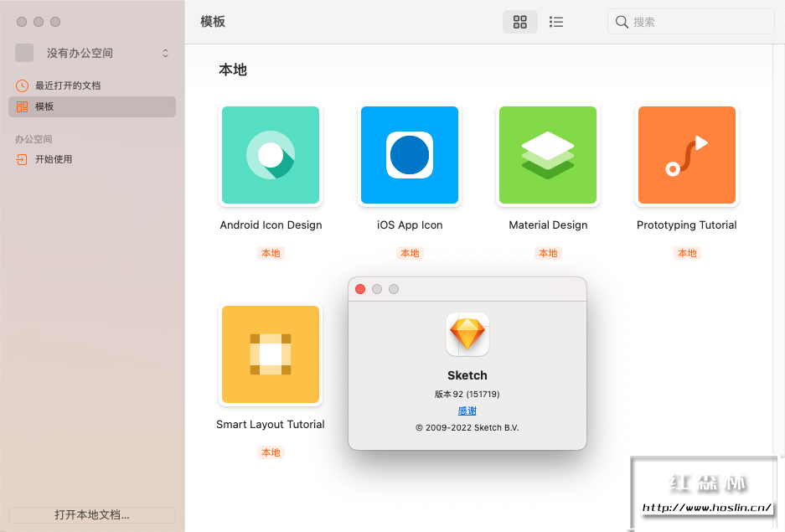Click the 办公空间 section label in sidebar
The width and height of the screenshot is (785, 532).
click(34, 139)
